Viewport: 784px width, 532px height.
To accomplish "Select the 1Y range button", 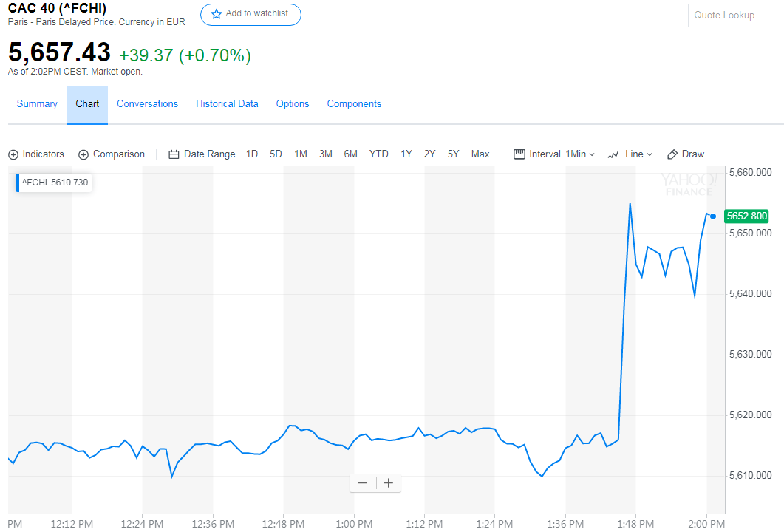I will (406, 154).
